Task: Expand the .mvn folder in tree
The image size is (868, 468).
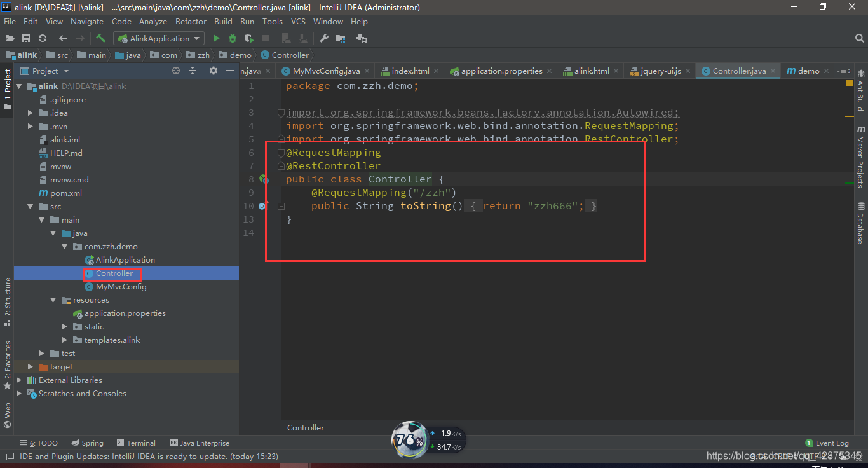Action: [x=31, y=127]
